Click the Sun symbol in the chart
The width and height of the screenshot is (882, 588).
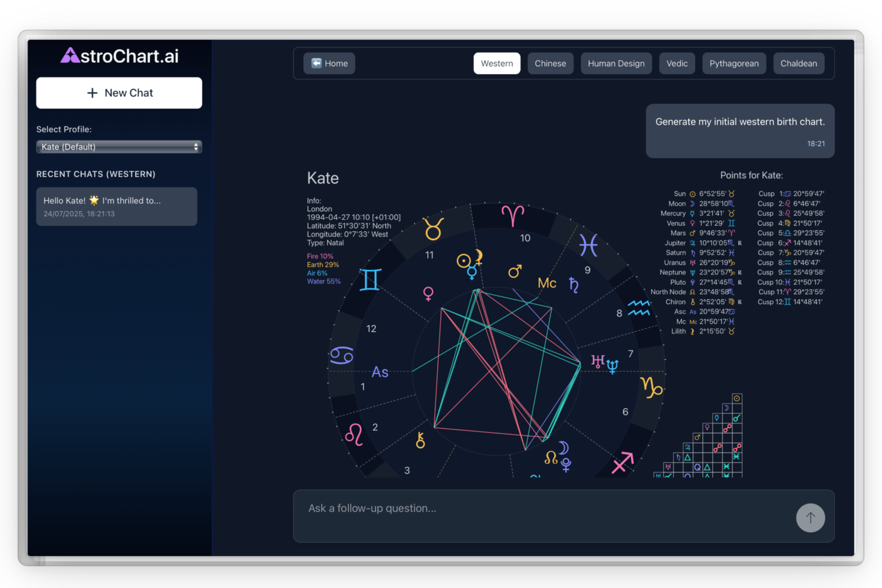464,261
